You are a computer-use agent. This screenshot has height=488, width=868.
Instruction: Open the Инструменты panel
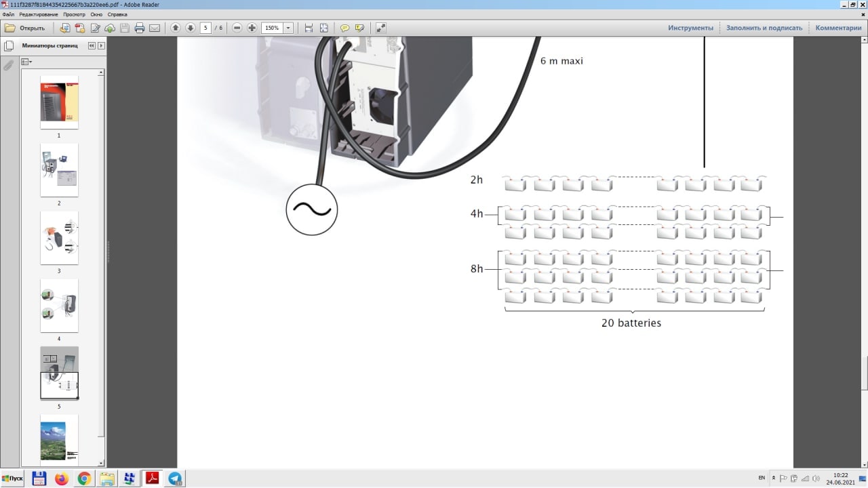(x=690, y=28)
